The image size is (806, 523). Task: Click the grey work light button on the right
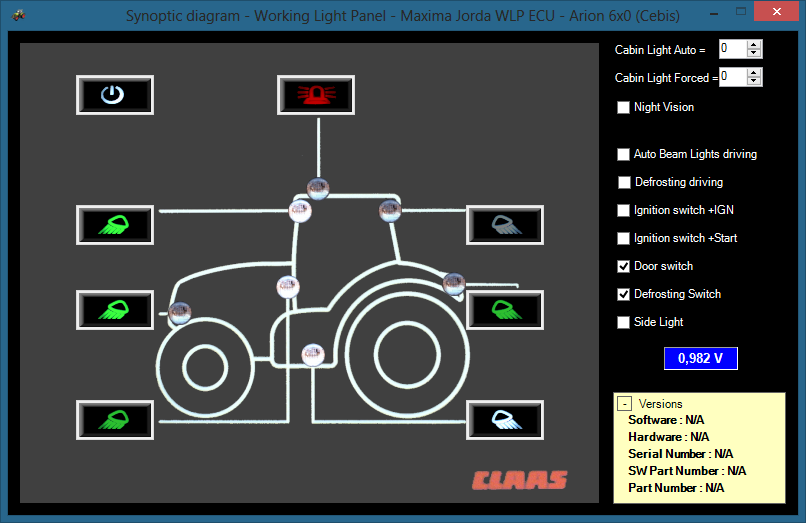coord(505,225)
